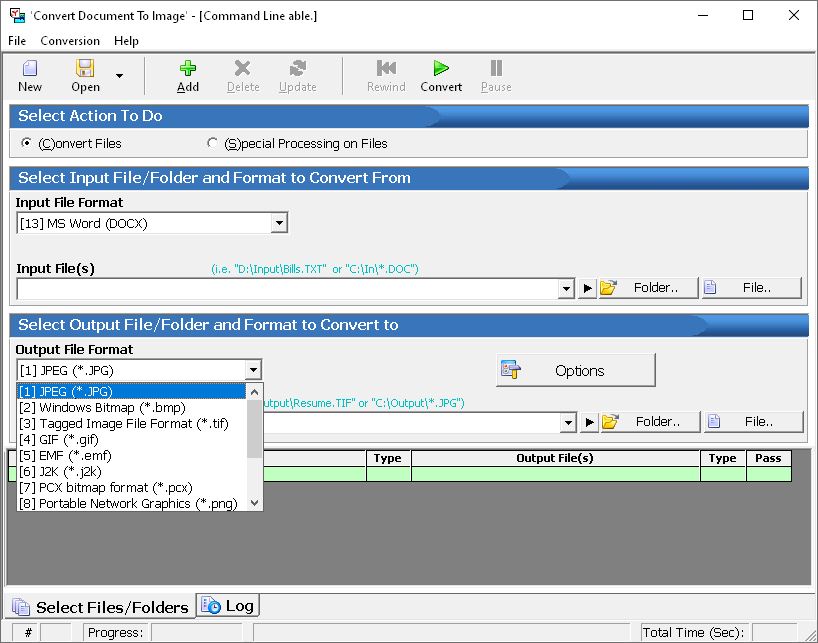Minimize the Convert Document To Image window
This screenshot has height=643, width=818.
pyautogui.click(x=703, y=15)
